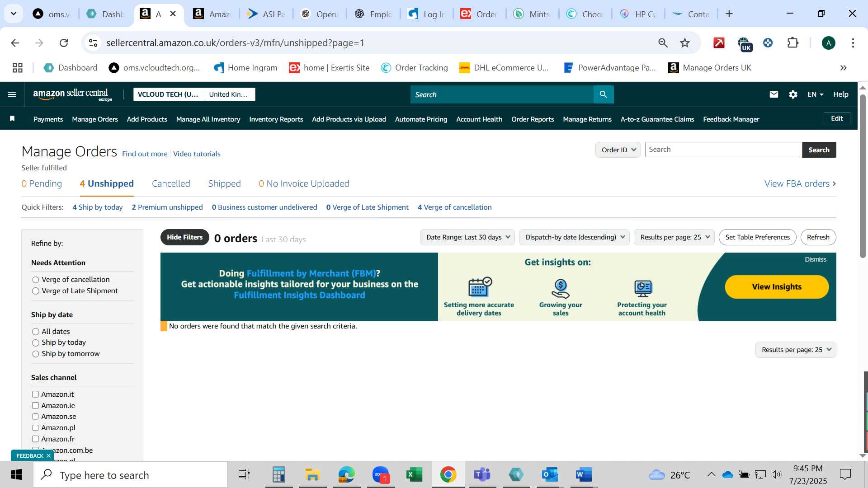Check the Amazon.se sales channel box
Screen dimensions: 868x488
pos(35,417)
